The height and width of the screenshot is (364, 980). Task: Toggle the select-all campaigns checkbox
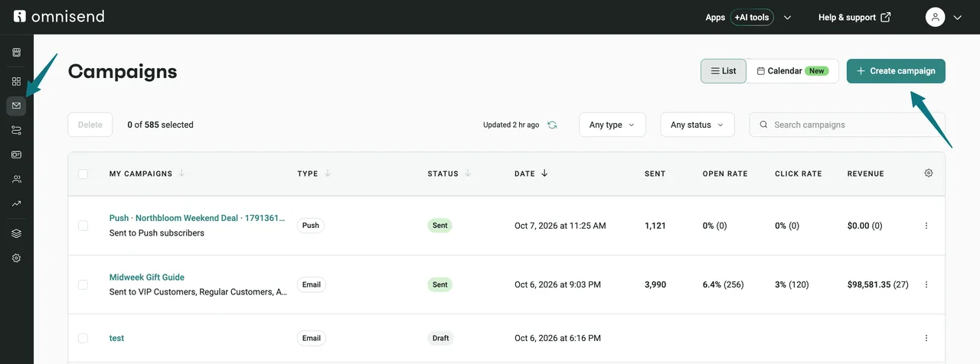pyautogui.click(x=83, y=174)
